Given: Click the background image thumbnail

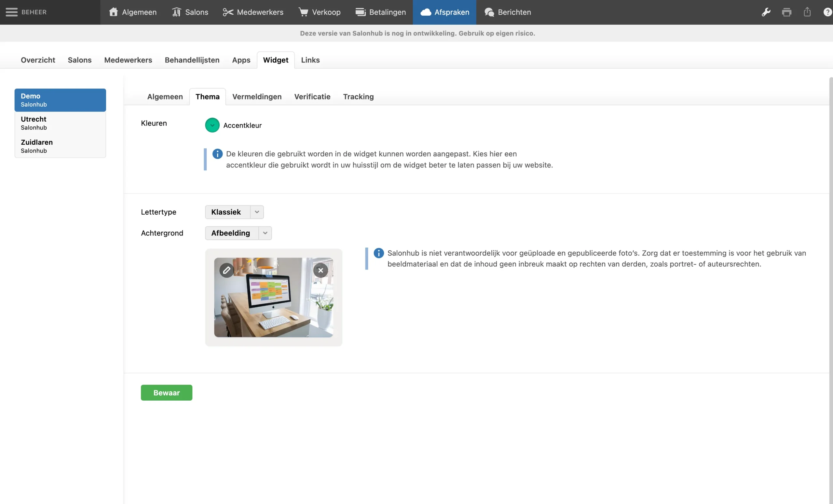Looking at the screenshot, I should (273, 301).
